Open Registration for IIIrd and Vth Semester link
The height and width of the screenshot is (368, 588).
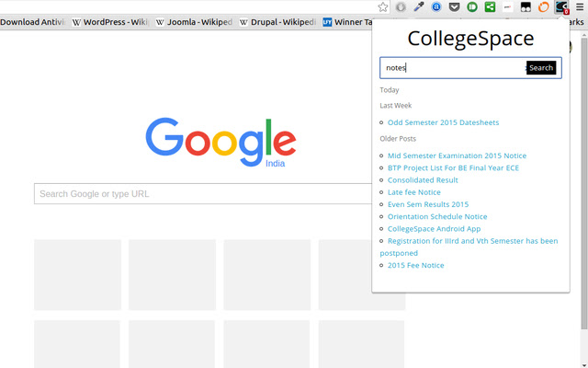pyautogui.click(x=469, y=247)
